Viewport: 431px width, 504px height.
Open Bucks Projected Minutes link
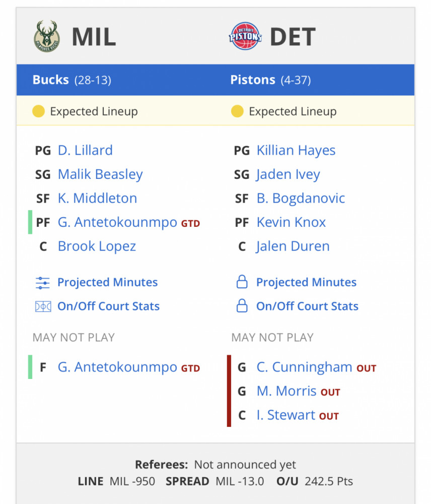pyautogui.click(x=108, y=282)
